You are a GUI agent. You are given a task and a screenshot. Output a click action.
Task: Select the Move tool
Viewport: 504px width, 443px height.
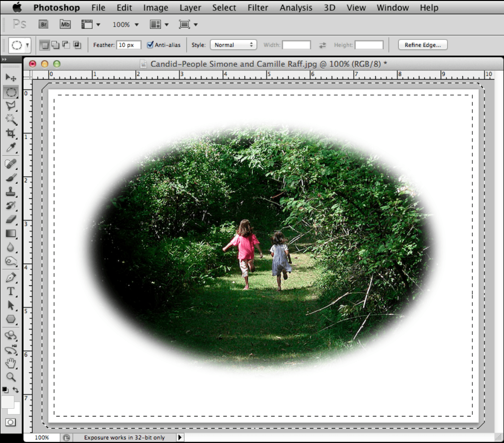point(11,78)
